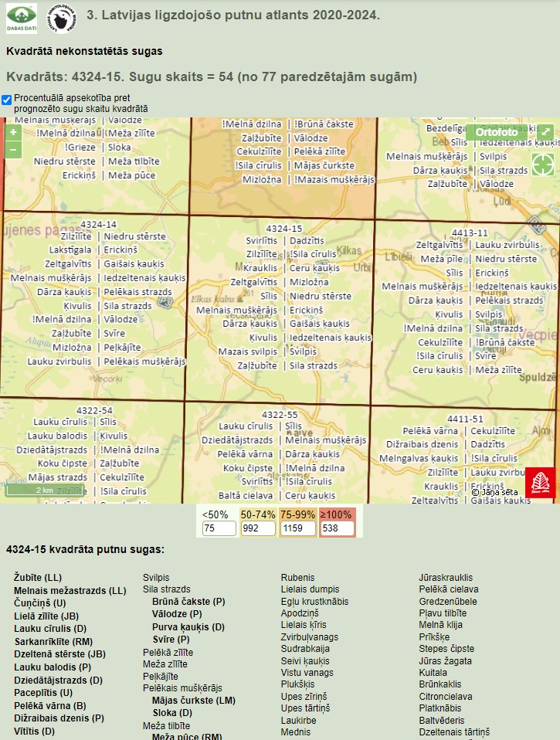Click the 50-74% legend value box

258,529
